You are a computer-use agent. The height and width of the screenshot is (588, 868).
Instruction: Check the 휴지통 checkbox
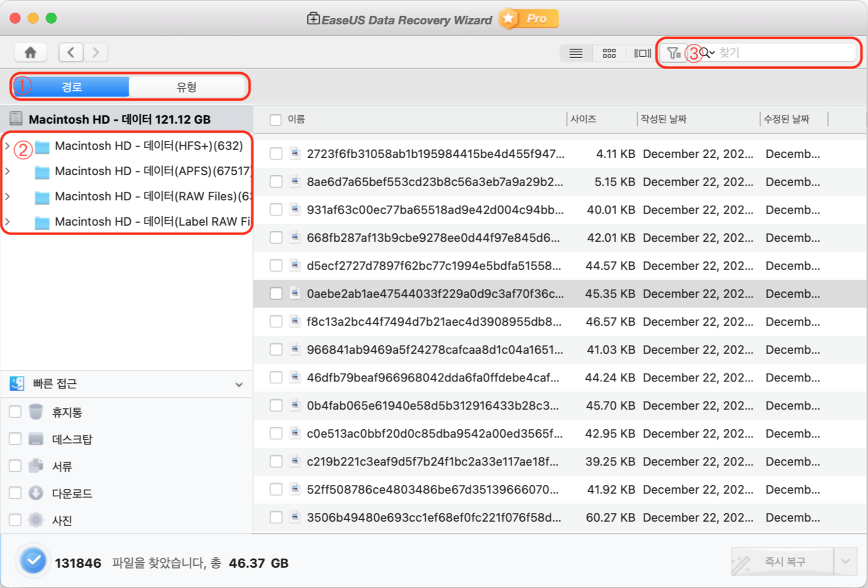tap(15, 412)
